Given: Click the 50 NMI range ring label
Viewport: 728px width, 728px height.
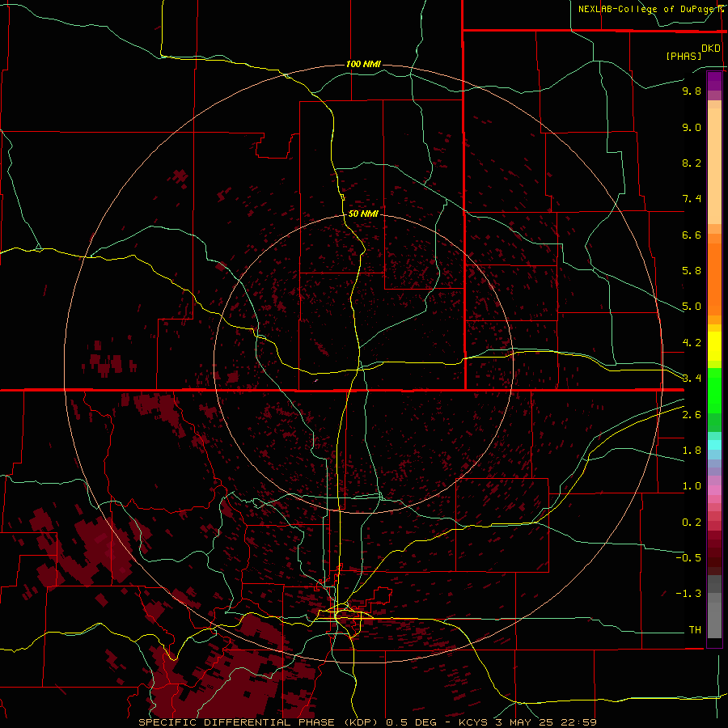Looking at the screenshot, I should click(x=363, y=214).
